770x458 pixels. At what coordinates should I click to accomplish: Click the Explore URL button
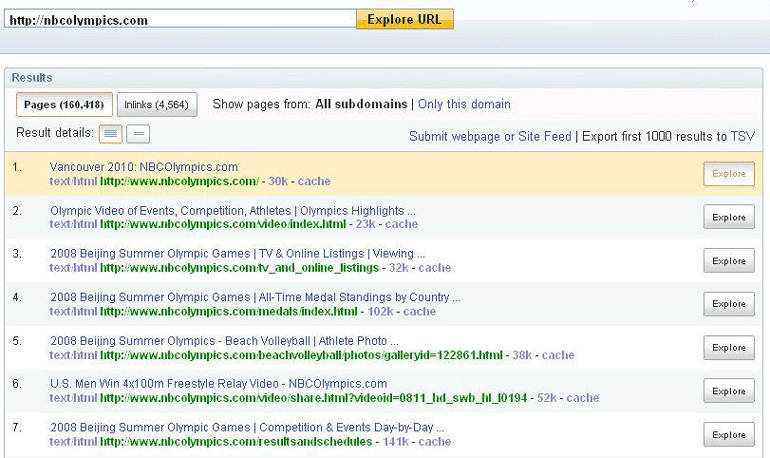[x=405, y=20]
